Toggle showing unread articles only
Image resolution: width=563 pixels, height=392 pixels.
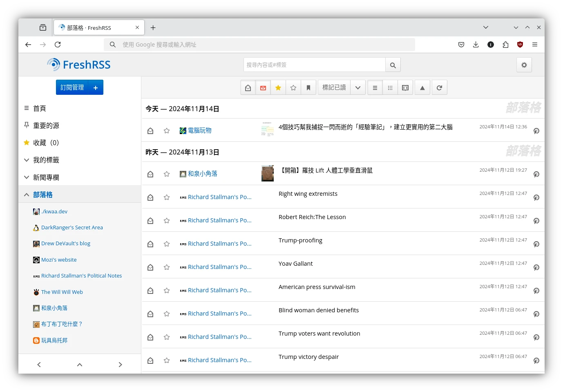pyautogui.click(x=263, y=87)
